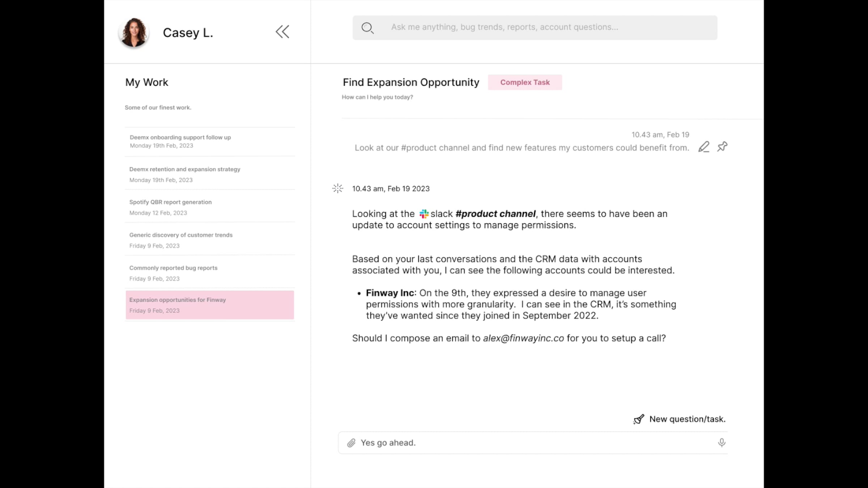868x488 pixels.
Task: Open Spotify QBR report generation item
Action: click(170, 207)
